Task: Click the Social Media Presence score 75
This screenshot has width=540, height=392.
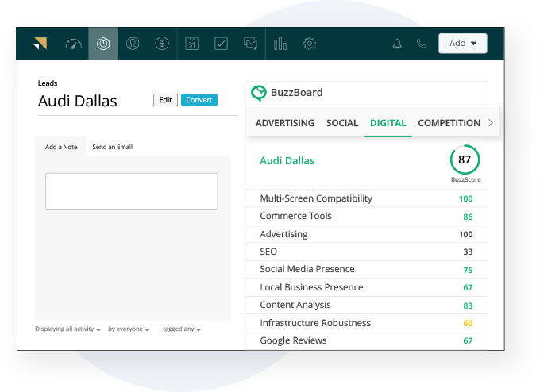Action: click(468, 270)
